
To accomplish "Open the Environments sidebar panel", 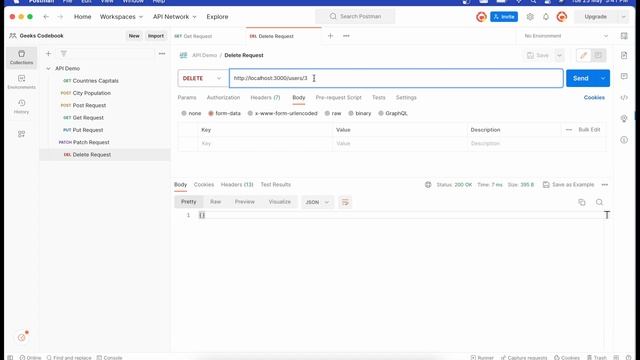I will [21, 82].
